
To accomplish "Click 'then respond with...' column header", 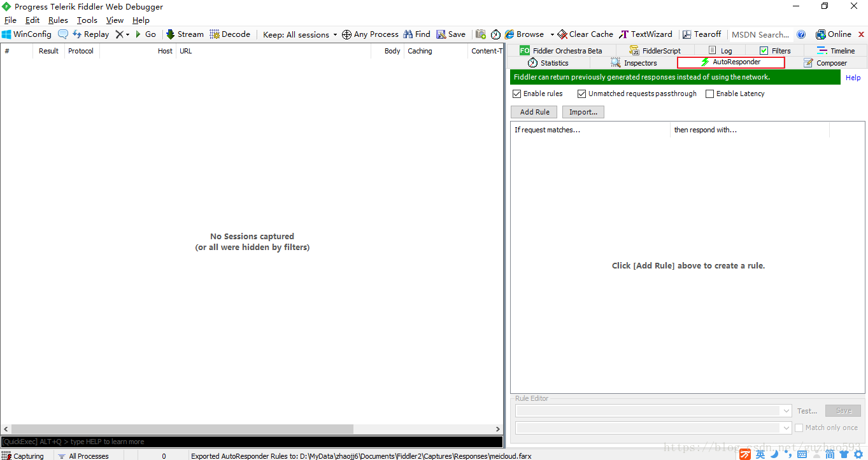I will pyautogui.click(x=750, y=130).
